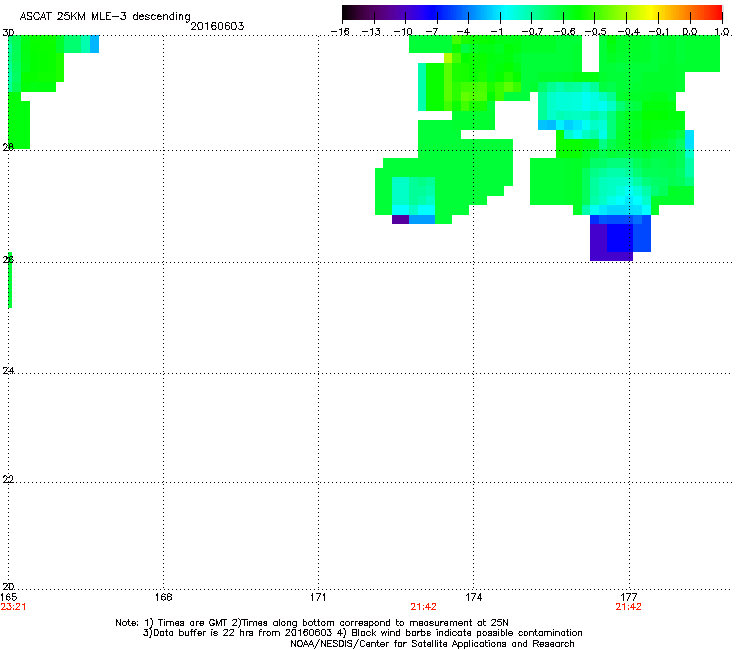Click the longitude label 177
The width and height of the screenshot is (740, 650).
629,597
